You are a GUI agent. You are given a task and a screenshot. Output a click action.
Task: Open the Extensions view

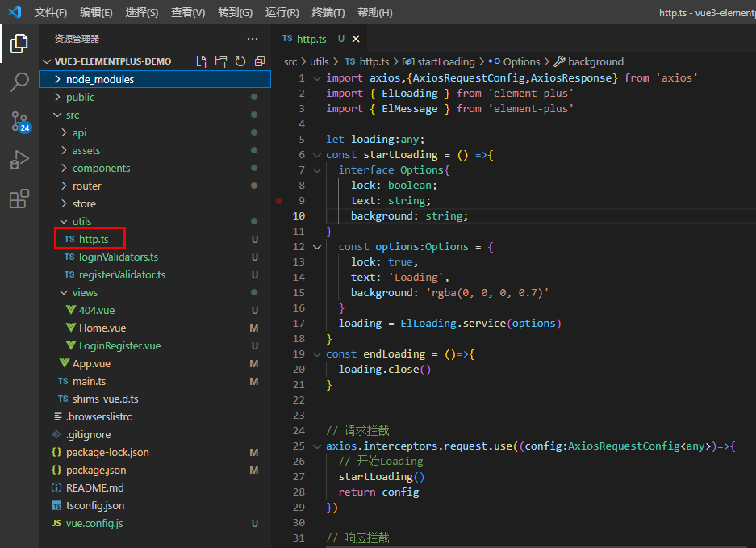click(19, 199)
